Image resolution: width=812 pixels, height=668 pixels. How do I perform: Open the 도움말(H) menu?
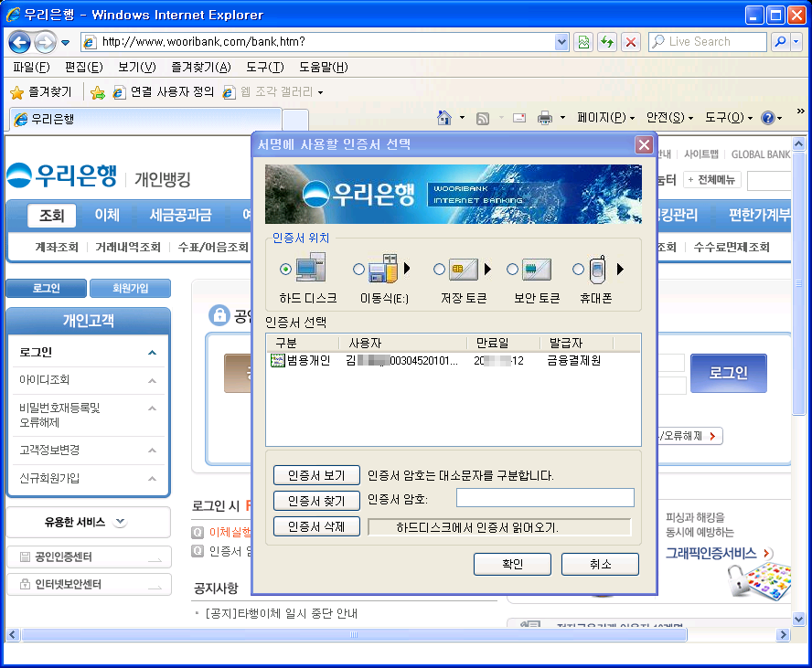(x=323, y=67)
